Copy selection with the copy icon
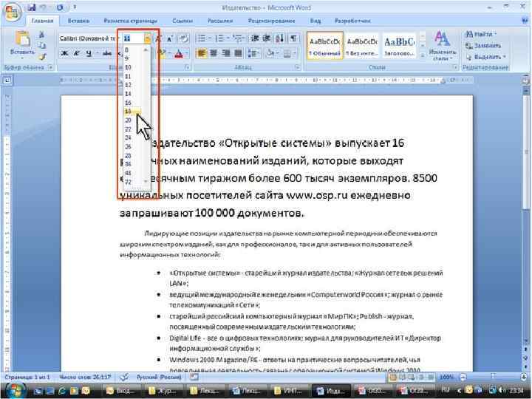The height and width of the screenshot is (399, 532). pos(41,46)
